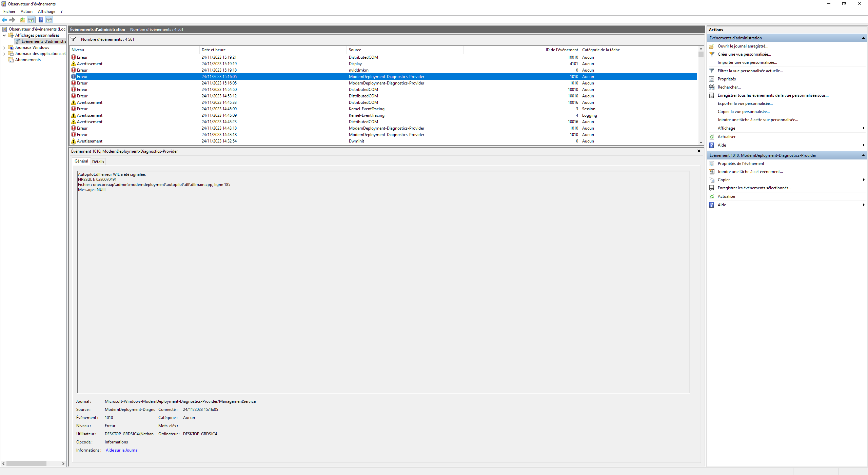This screenshot has height=475, width=868.
Task: Click Filtrer la vue personnalisée actuelle
Action: [750, 71]
